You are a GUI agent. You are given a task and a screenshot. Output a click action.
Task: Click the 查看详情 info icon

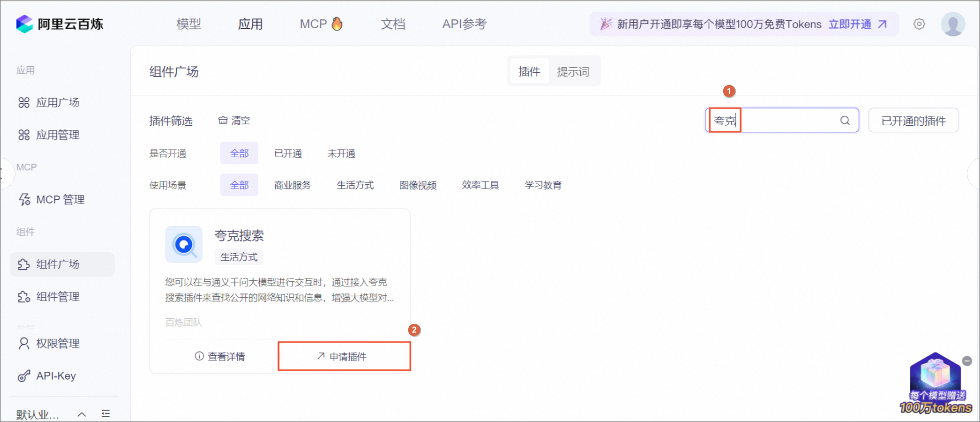tap(199, 356)
